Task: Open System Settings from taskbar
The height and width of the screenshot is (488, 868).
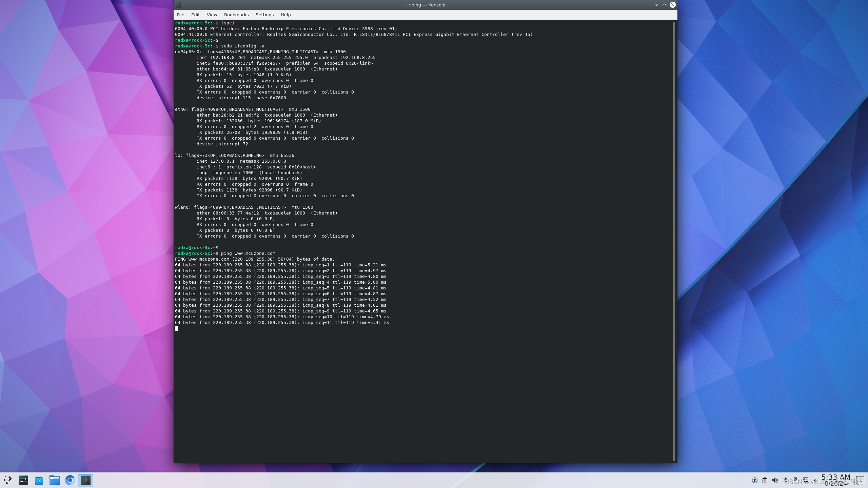Action: click(x=23, y=480)
